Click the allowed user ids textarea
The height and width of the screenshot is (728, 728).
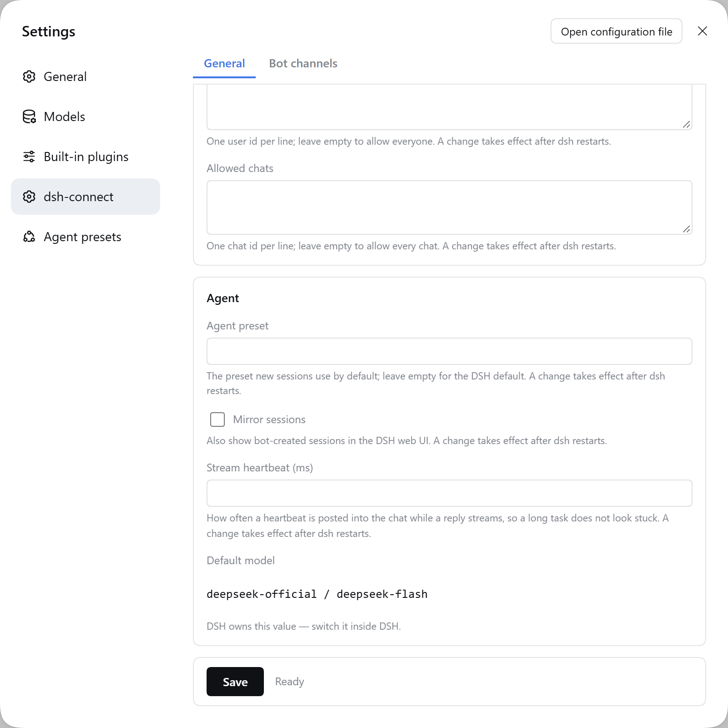[450, 107]
